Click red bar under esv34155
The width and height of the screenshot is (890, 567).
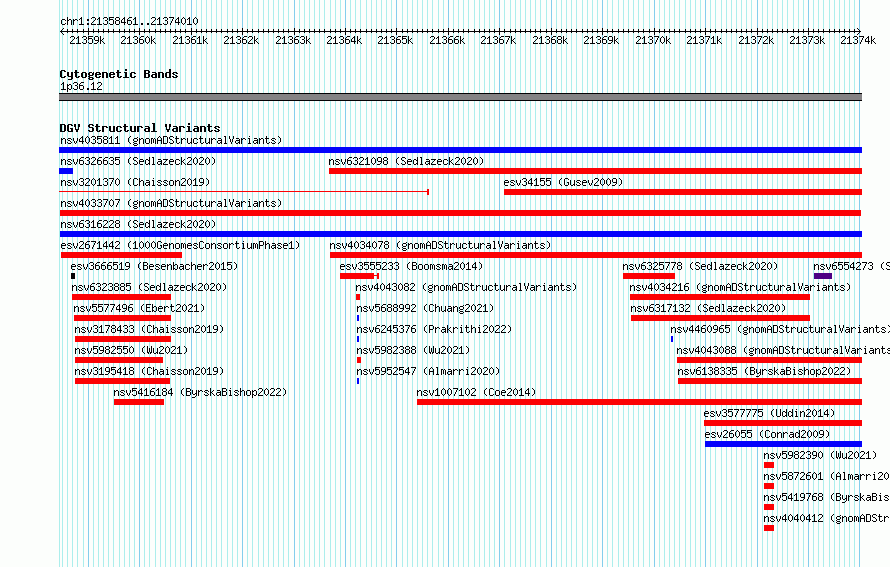tap(683, 192)
